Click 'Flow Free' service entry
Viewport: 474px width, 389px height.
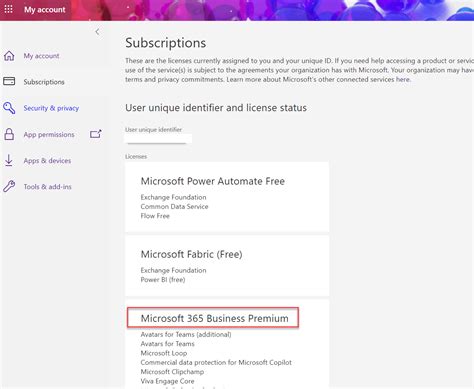pos(155,216)
